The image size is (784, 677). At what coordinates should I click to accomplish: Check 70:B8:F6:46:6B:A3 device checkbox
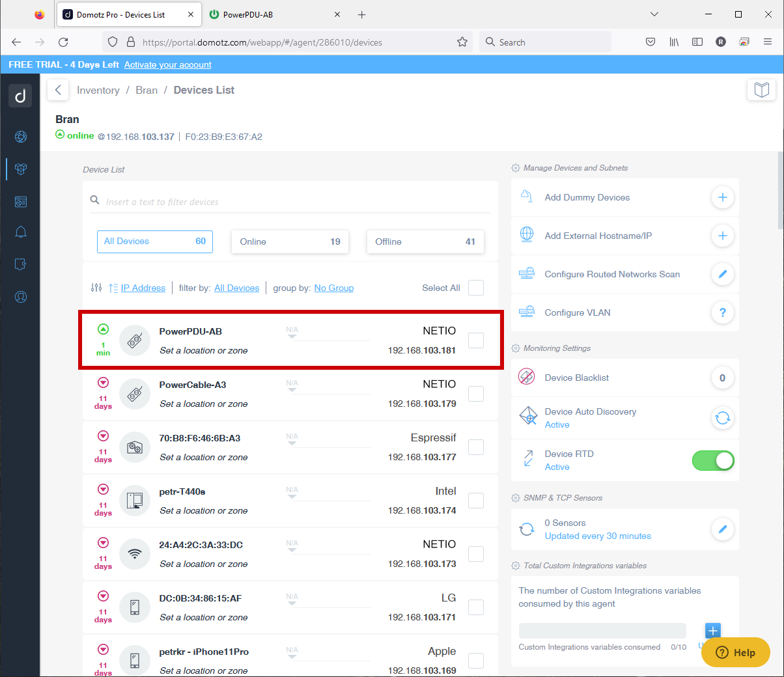click(476, 447)
